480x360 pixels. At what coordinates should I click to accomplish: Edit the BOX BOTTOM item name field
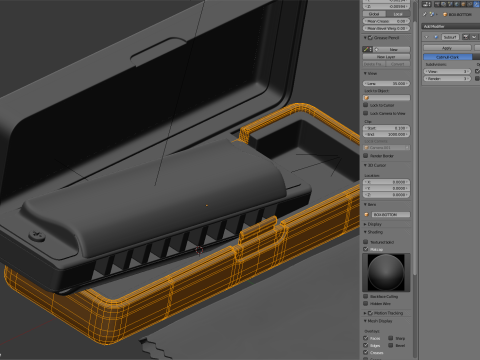[x=390, y=214]
